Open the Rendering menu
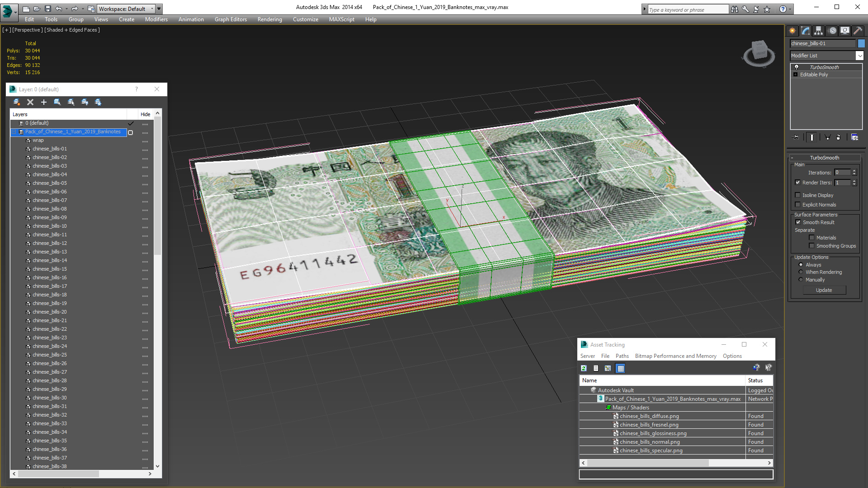The height and width of the screenshot is (488, 868). [x=269, y=19]
